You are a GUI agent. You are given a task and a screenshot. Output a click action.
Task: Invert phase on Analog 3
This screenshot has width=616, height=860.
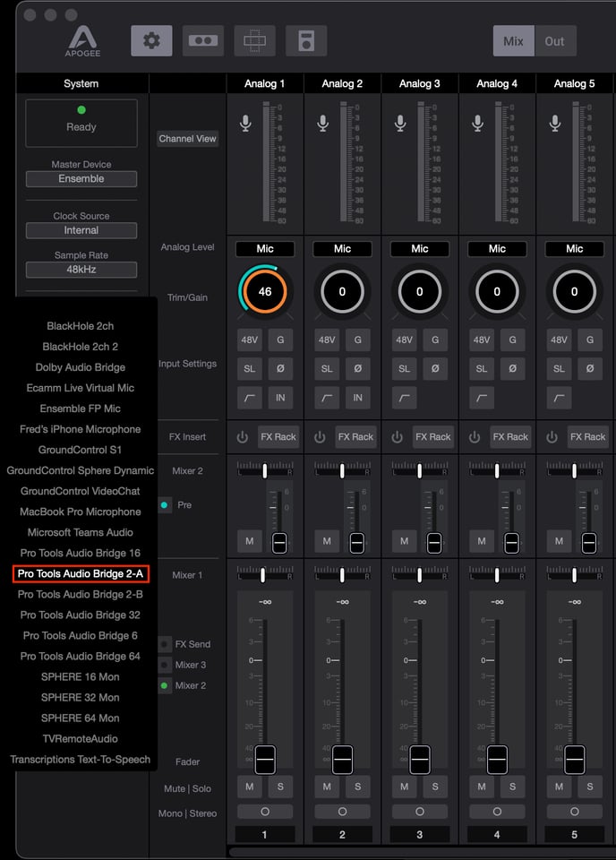[434, 368]
